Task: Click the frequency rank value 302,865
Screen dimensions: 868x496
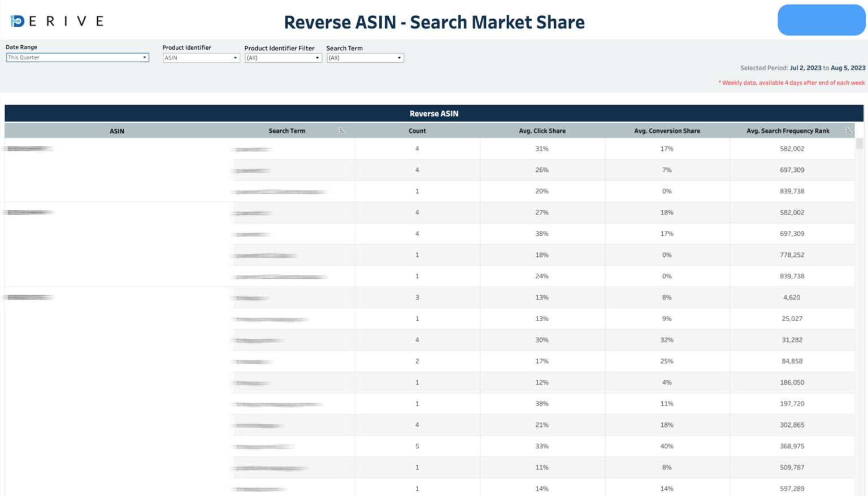Action: (x=792, y=425)
